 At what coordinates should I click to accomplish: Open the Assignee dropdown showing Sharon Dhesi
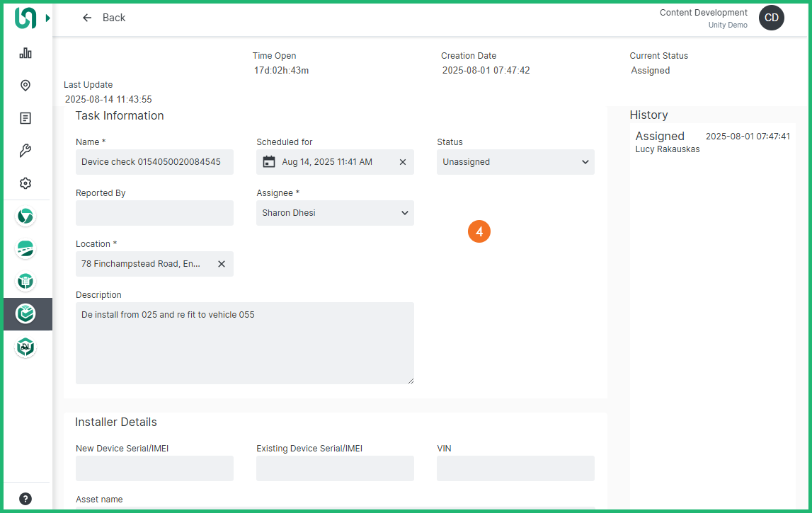[335, 213]
